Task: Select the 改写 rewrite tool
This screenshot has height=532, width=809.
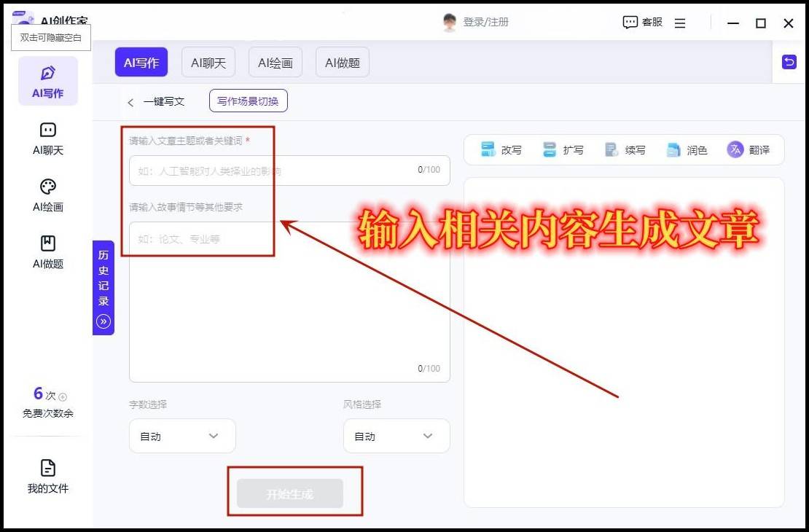Action: click(x=501, y=150)
